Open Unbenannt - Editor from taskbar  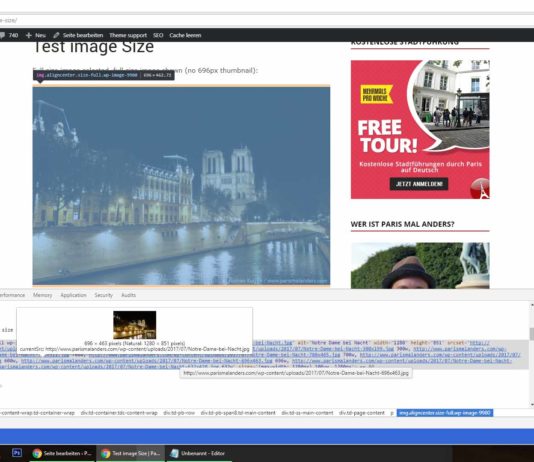pos(198,453)
